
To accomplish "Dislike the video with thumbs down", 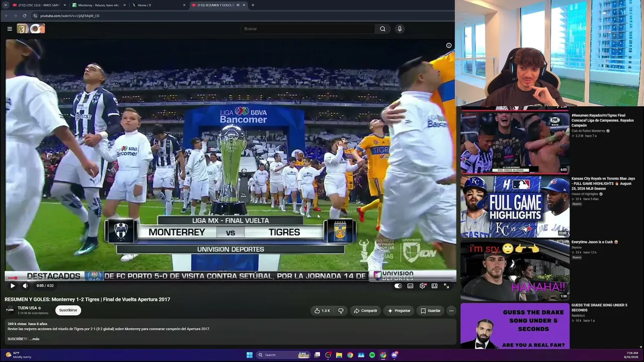I will tap(341, 311).
